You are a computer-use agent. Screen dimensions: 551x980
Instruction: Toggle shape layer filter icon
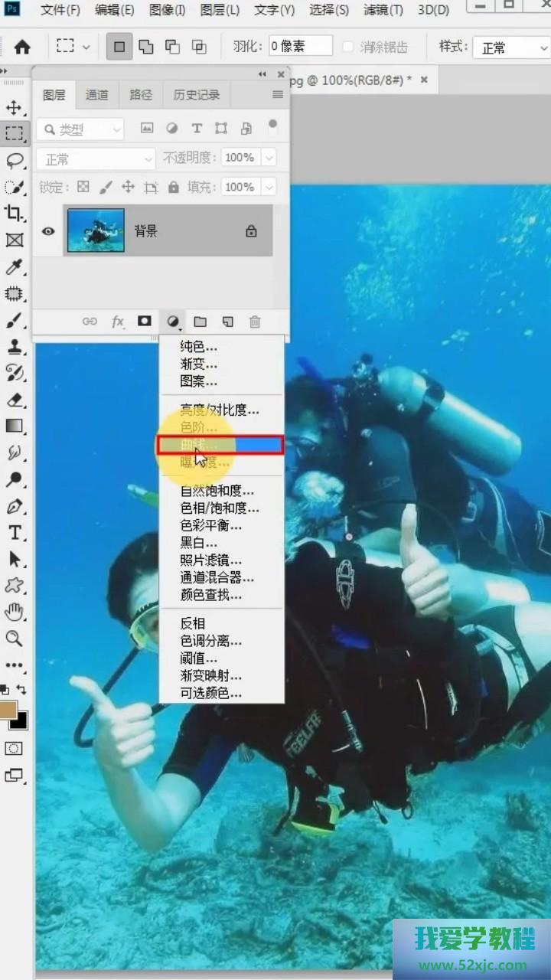pos(221,128)
